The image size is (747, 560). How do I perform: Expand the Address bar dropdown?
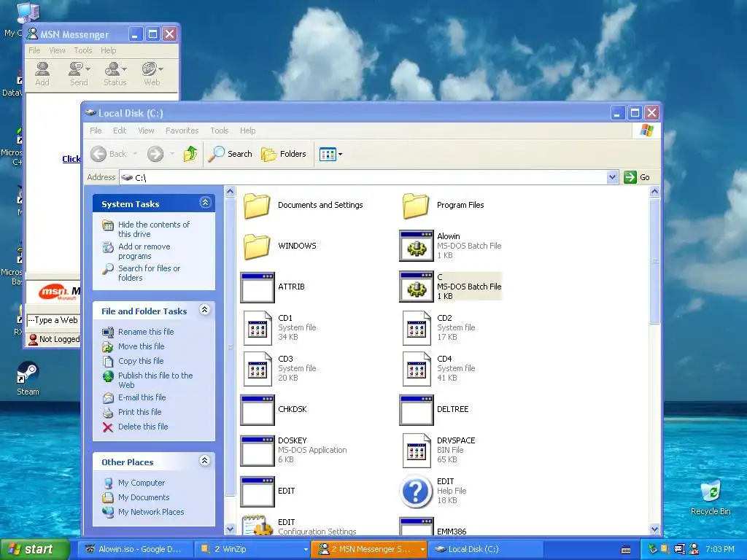[x=612, y=177]
